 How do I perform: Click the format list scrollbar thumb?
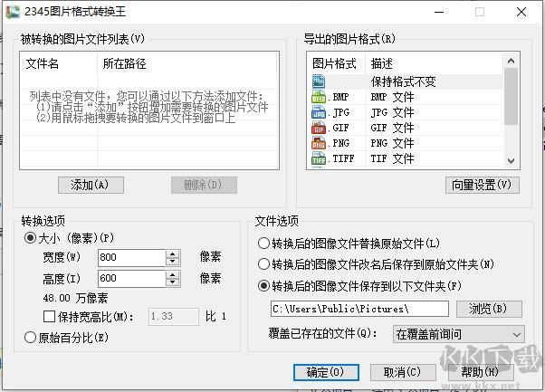point(511,96)
